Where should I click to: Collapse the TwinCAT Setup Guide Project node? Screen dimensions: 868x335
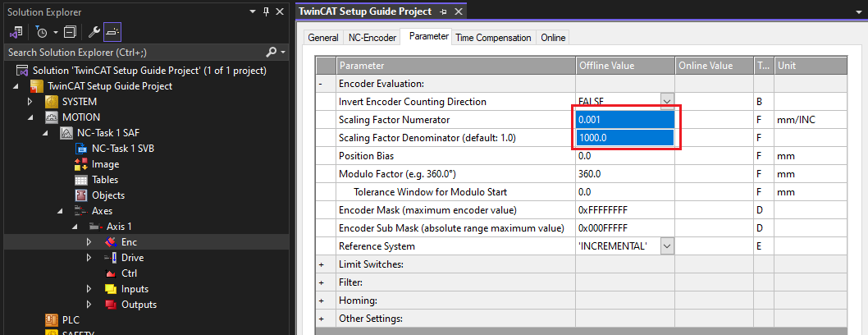[x=16, y=86]
